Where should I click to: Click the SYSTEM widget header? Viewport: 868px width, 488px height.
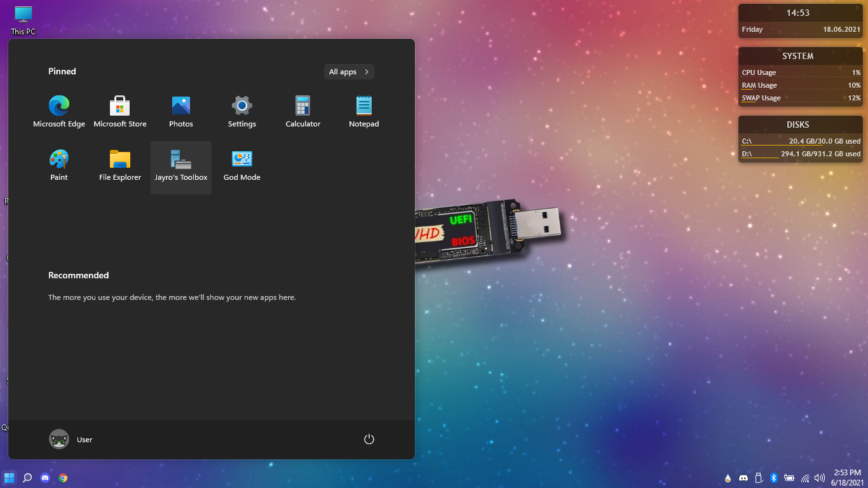[798, 56]
